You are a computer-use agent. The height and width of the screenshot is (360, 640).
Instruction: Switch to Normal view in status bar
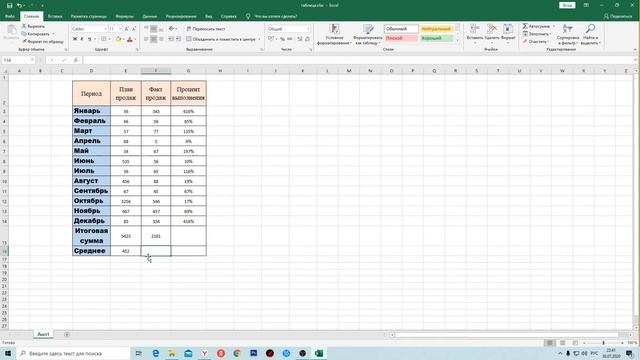pos(550,343)
